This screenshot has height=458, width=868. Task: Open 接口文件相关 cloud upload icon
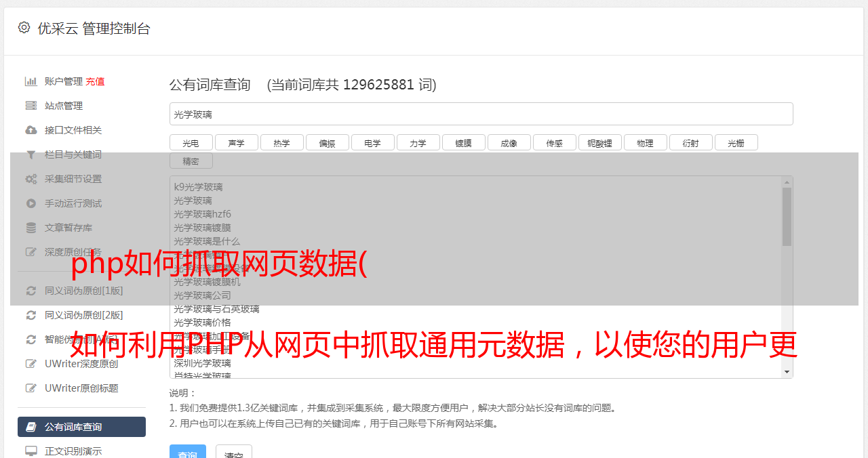coord(31,130)
